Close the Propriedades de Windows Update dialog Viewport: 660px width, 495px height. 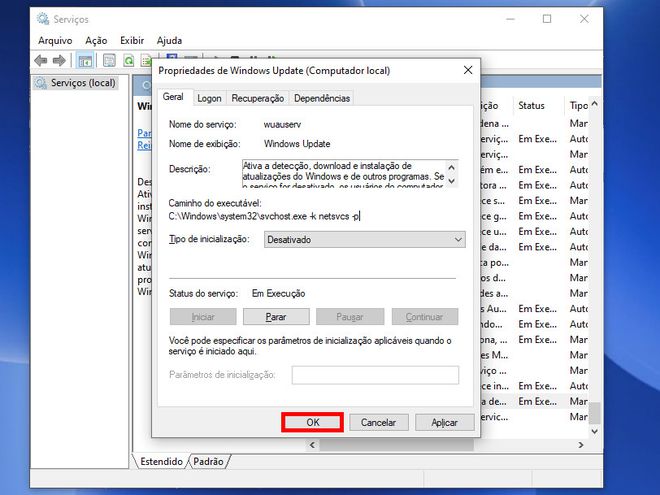468,70
